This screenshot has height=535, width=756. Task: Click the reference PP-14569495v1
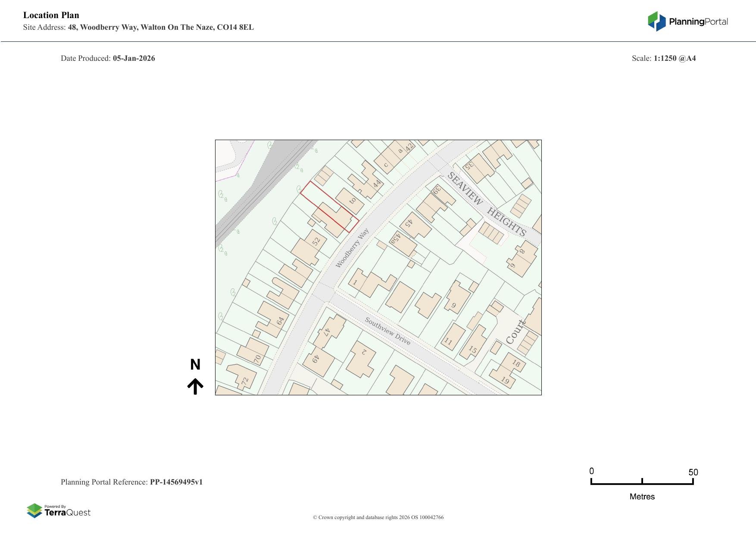point(176,482)
